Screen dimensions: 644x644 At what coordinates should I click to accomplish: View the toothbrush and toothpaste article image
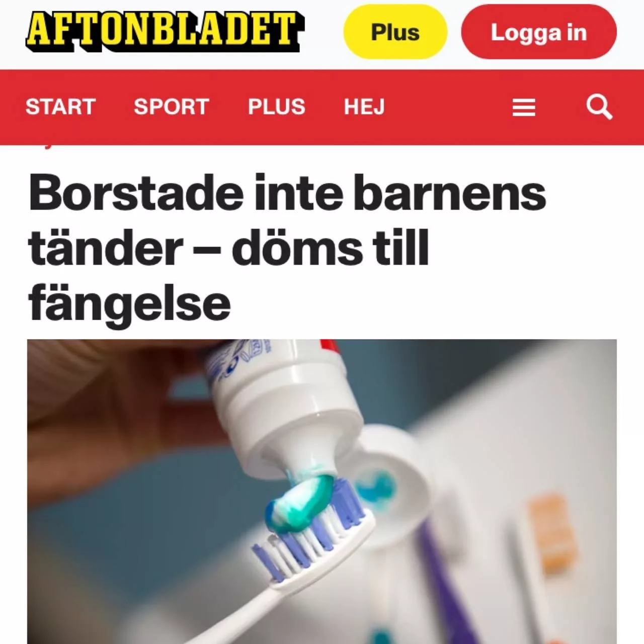(x=322, y=492)
